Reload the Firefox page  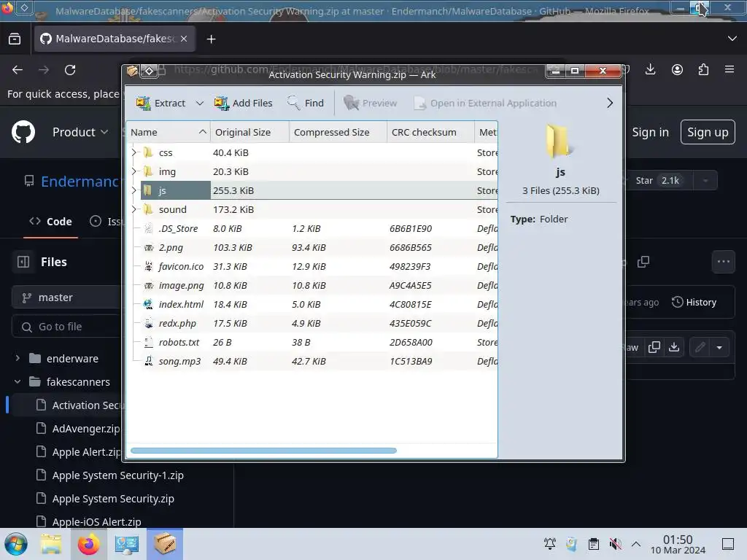pyautogui.click(x=70, y=70)
